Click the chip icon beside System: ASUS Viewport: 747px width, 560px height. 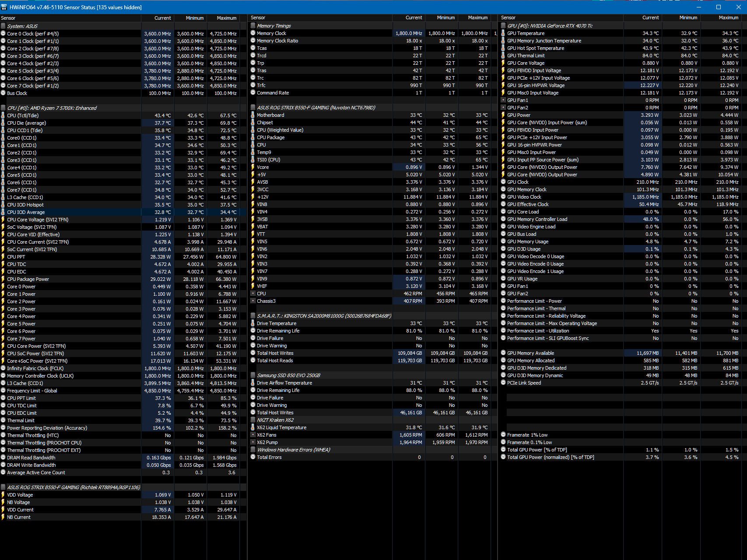pyautogui.click(x=3, y=26)
